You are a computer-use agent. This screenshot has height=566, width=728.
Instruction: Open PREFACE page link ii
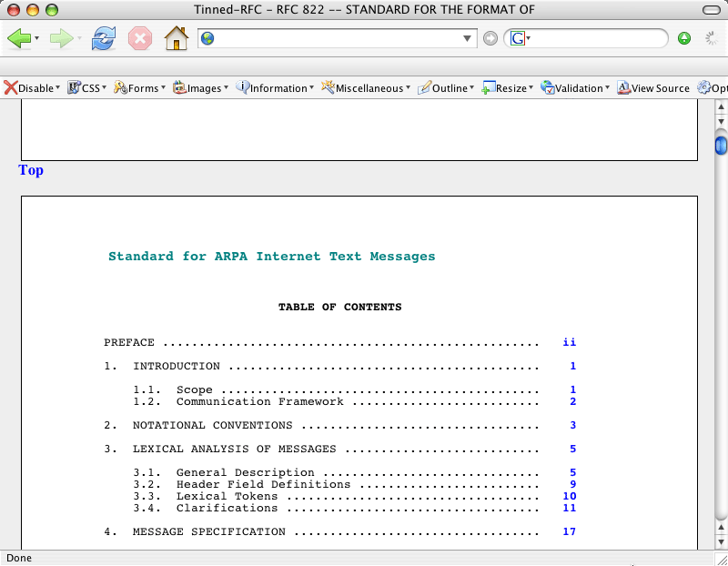pyautogui.click(x=570, y=342)
